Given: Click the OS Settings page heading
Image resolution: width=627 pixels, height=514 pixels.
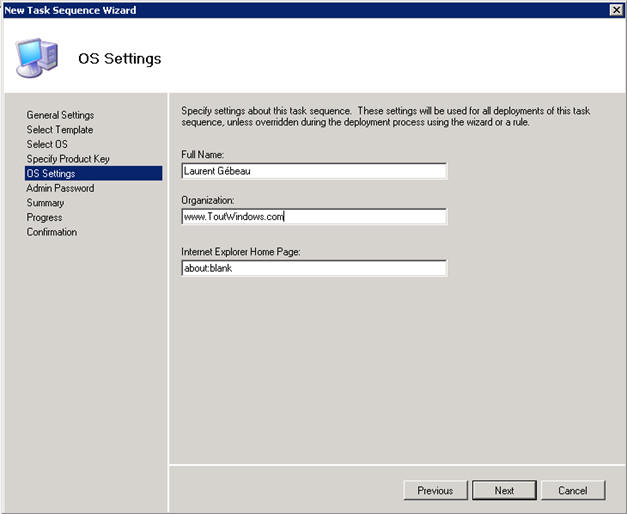Looking at the screenshot, I should click(119, 58).
